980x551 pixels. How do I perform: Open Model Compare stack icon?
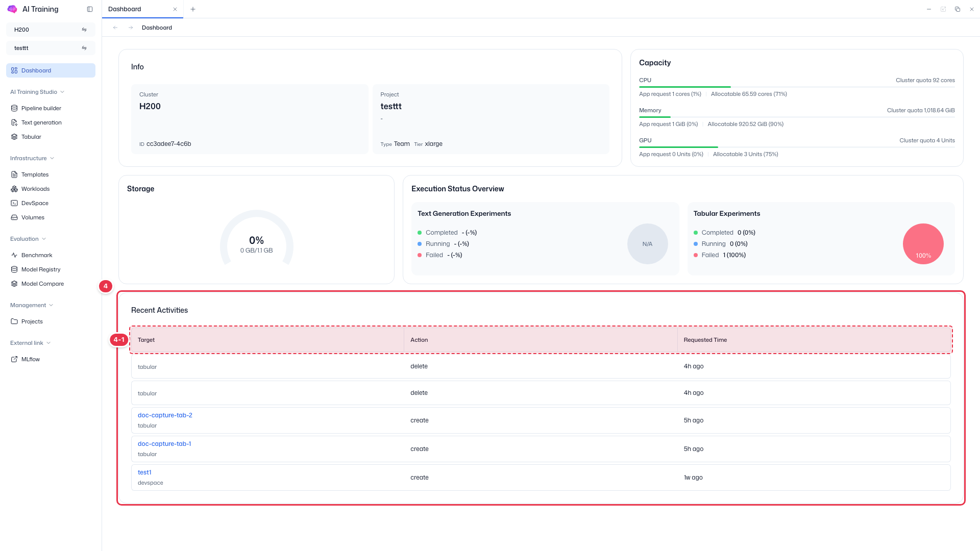(x=14, y=284)
